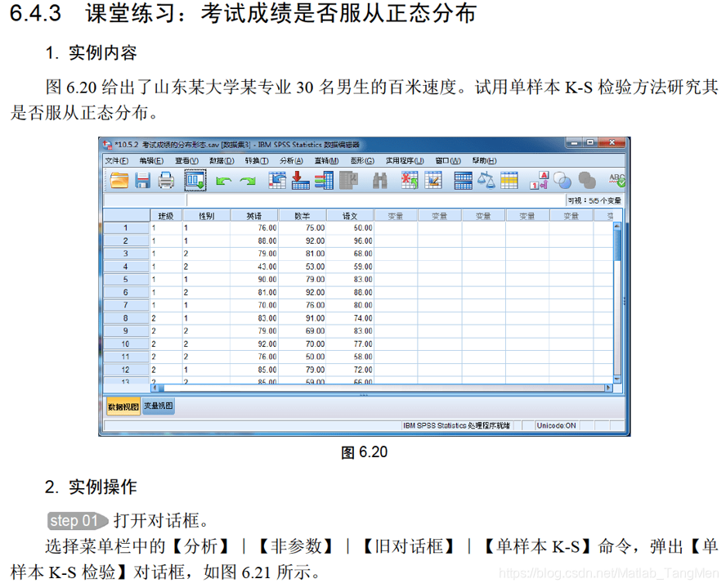Screen dimensions: 726x588
Task: Open the 图形(G) menu
Action: coord(362,160)
